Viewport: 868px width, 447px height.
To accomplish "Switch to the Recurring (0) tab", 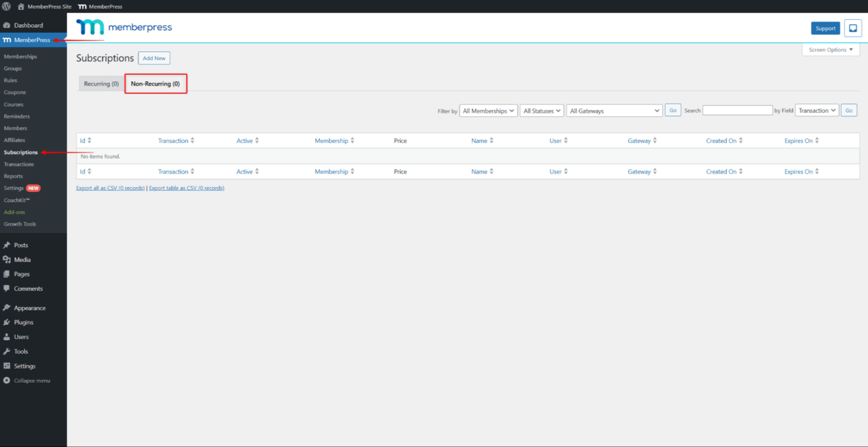I will tap(101, 84).
